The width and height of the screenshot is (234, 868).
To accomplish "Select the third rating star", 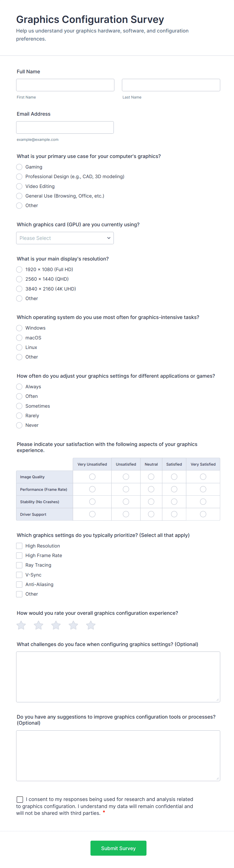I will point(56,625).
